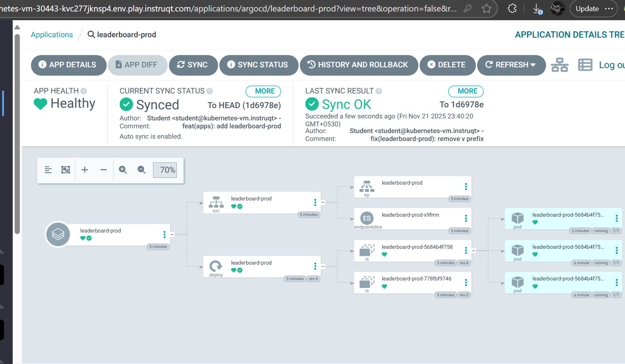Collapse the leaderboard-prod svc node children
Image resolution: width=625 pixels, height=364 pixels.
pos(323,202)
